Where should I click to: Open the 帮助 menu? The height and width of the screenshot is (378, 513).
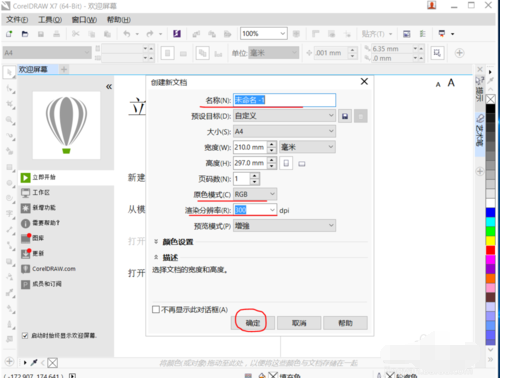tap(119, 20)
